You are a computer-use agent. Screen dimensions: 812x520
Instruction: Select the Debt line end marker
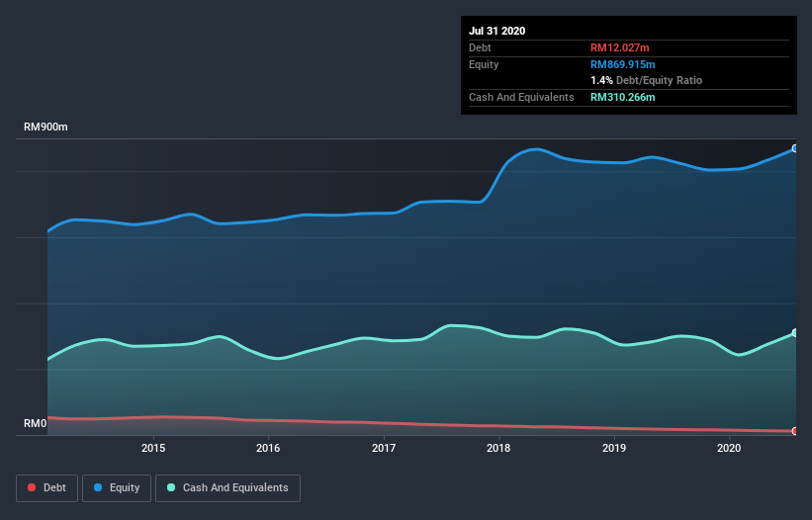795,431
